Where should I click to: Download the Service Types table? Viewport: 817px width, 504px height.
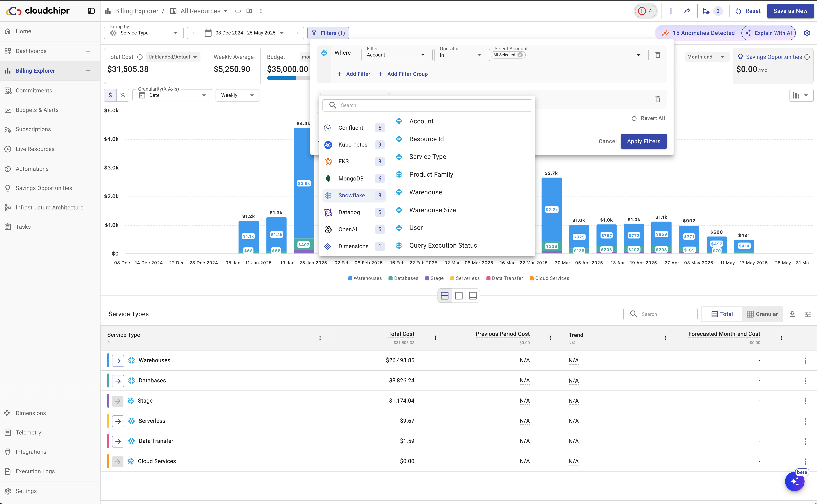coord(792,314)
